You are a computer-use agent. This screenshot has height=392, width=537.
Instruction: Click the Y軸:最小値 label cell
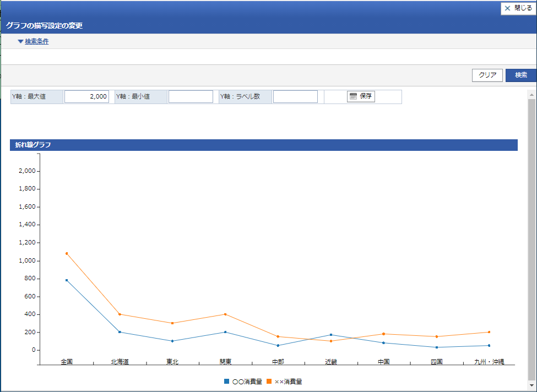pos(141,96)
